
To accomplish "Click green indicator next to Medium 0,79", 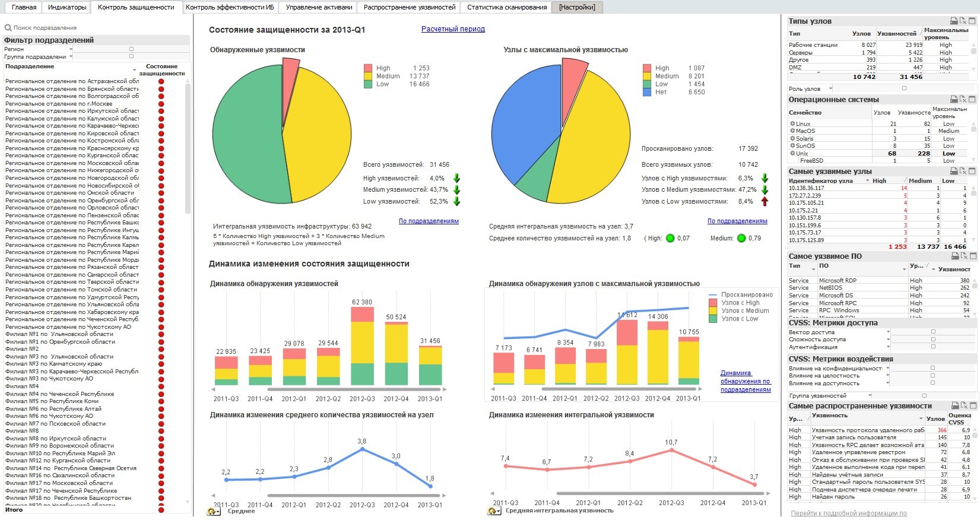I will pos(741,238).
